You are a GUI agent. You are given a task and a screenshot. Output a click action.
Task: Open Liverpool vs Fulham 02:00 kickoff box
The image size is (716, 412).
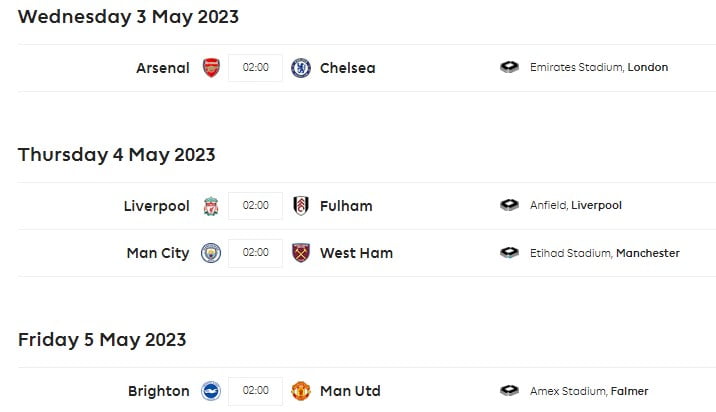coord(255,206)
